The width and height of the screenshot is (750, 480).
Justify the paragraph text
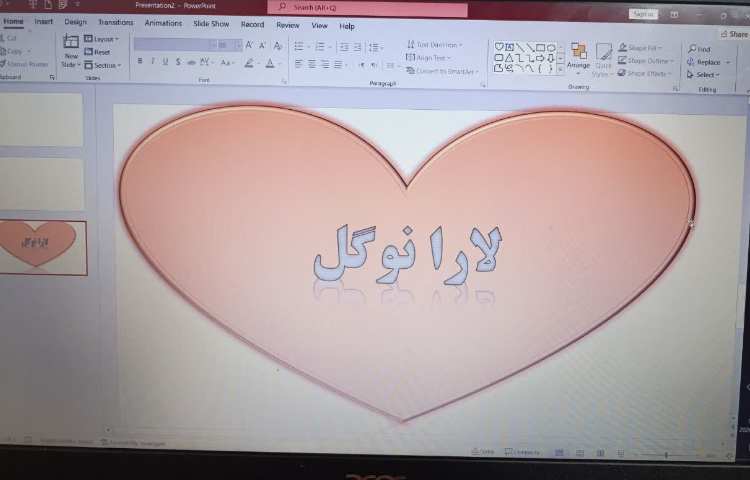(x=338, y=65)
